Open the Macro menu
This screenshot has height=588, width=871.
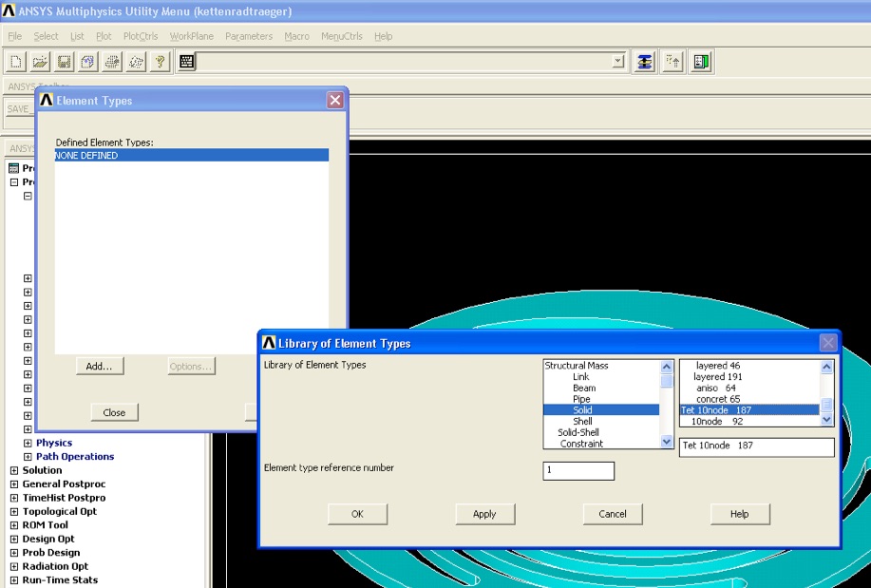click(296, 36)
